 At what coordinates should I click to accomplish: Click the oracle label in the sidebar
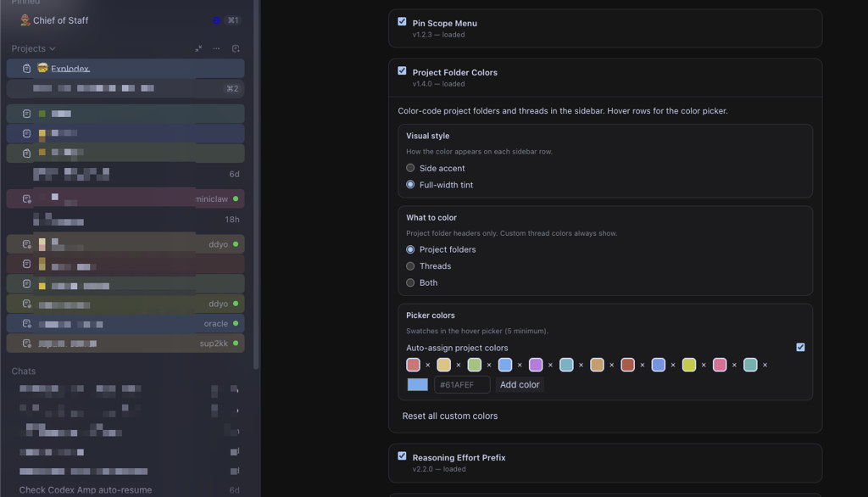pos(216,324)
